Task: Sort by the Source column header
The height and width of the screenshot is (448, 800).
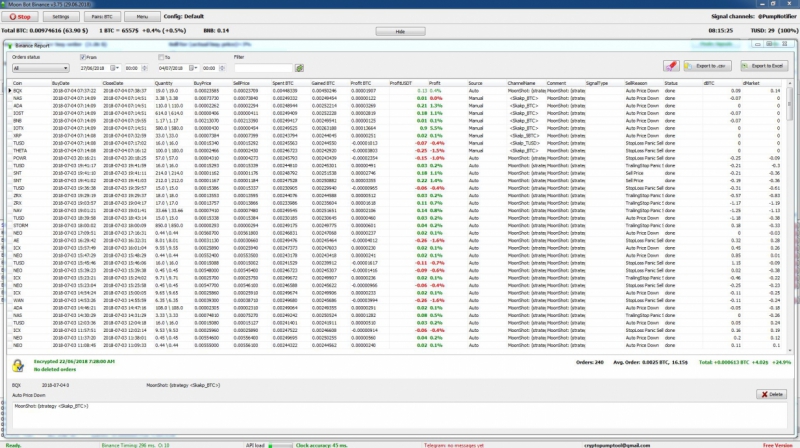Action: [475, 83]
